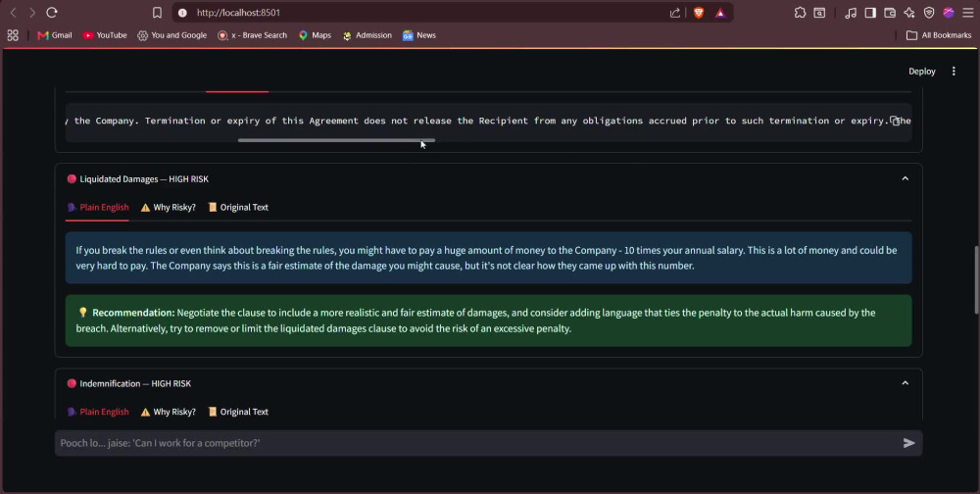Go forward using browser forward arrow

point(32,13)
